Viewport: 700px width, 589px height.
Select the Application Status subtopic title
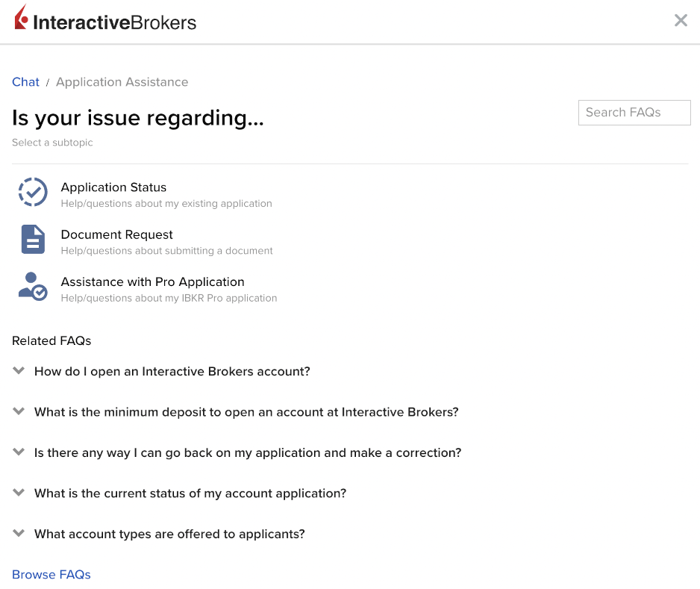pos(113,187)
